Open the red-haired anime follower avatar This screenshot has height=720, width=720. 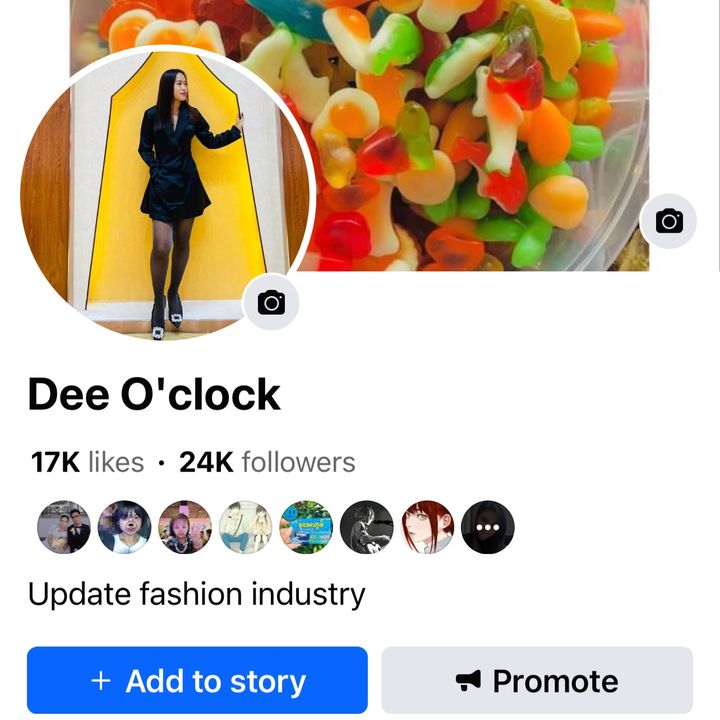pos(427,527)
